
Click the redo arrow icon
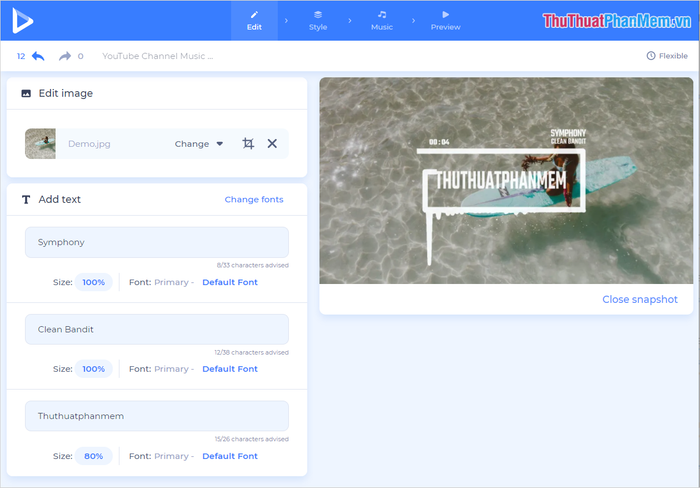(x=65, y=56)
